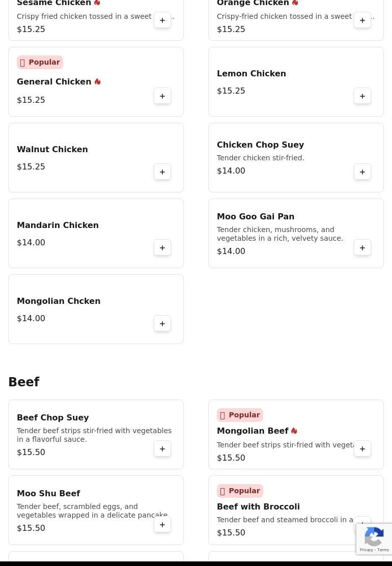The width and height of the screenshot is (392, 566).
Task: Click the Popular badge on Mongolian Beef
Action: point(240,415)
